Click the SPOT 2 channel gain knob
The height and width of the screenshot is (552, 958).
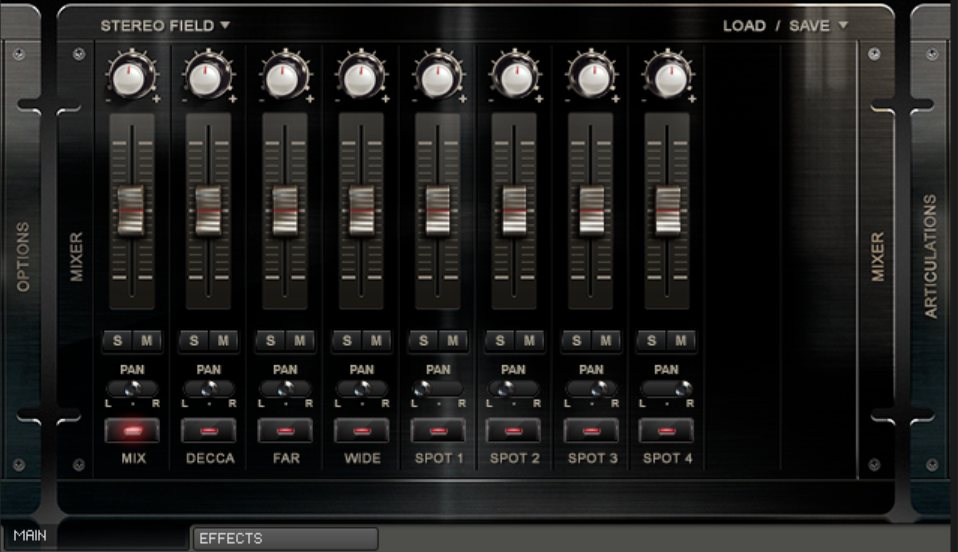tap(514, 77)
